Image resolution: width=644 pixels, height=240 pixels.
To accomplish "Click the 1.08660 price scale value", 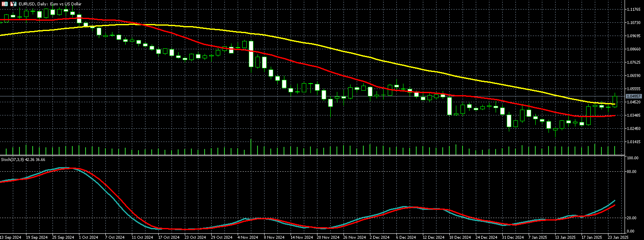I will (x=633, y=49).
